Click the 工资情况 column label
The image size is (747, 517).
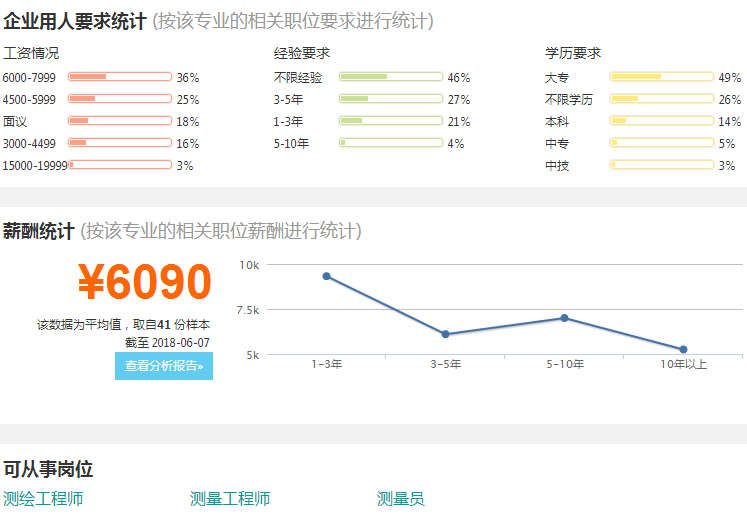[31, 53]
